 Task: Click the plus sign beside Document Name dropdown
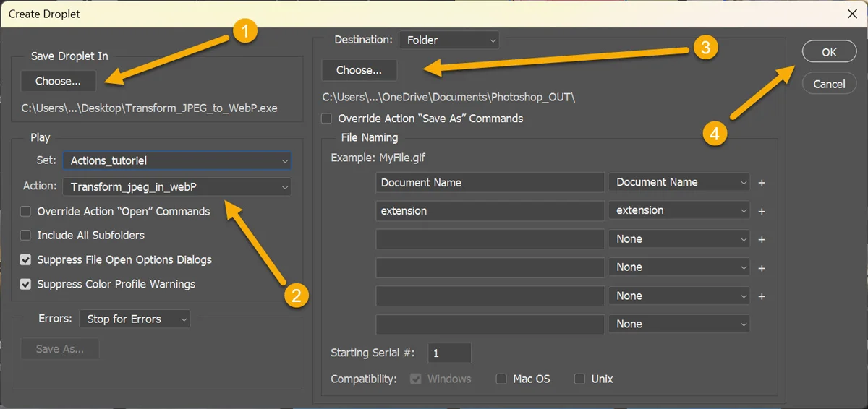coord(762,183)
